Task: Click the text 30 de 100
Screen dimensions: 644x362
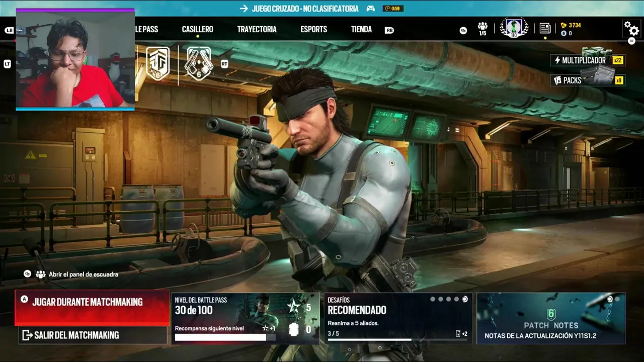Action: tap(194, 310)
